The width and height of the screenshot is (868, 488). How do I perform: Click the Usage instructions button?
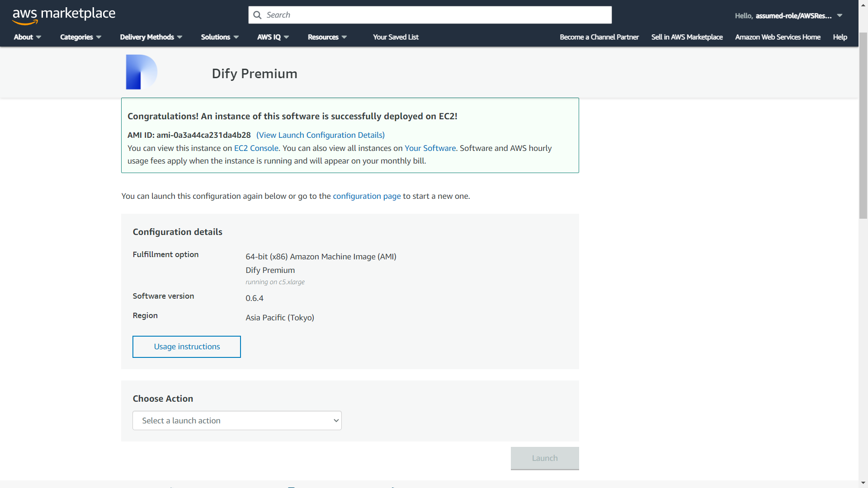[187, 347]
